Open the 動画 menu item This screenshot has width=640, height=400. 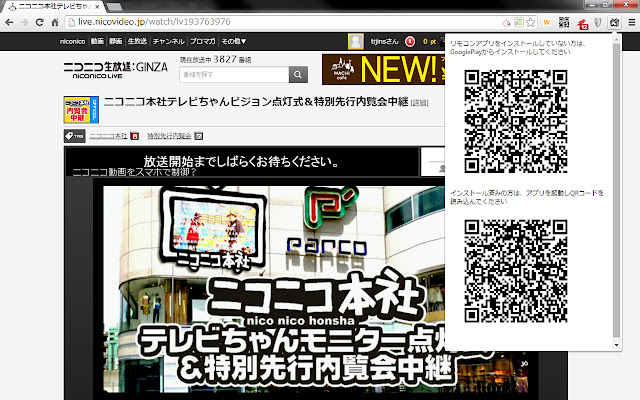coord(97,41)
